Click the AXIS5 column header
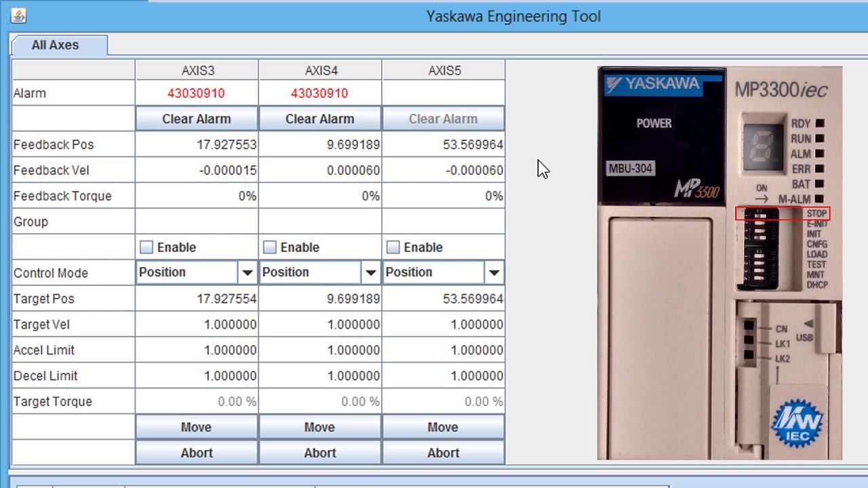 pos(443,70)
